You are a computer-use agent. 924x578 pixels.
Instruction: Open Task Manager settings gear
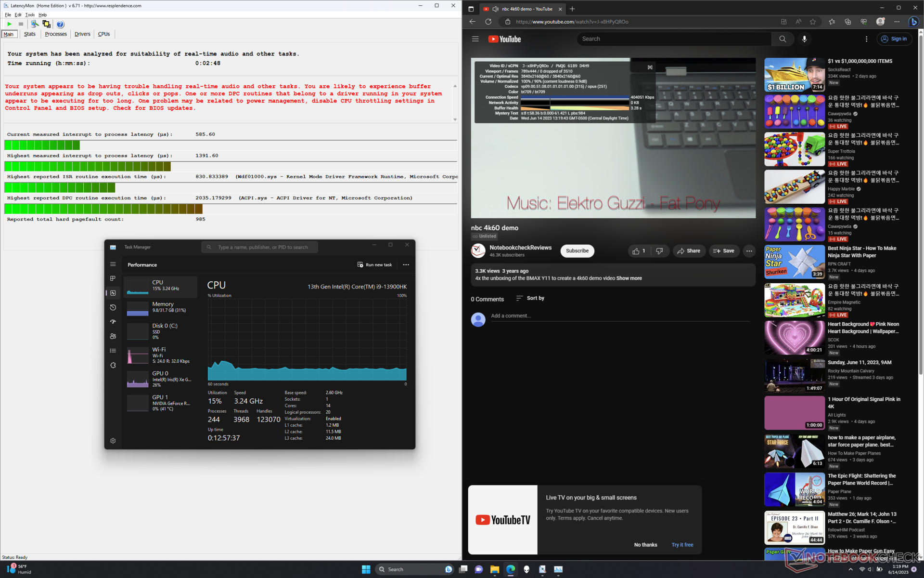[113, 441]
